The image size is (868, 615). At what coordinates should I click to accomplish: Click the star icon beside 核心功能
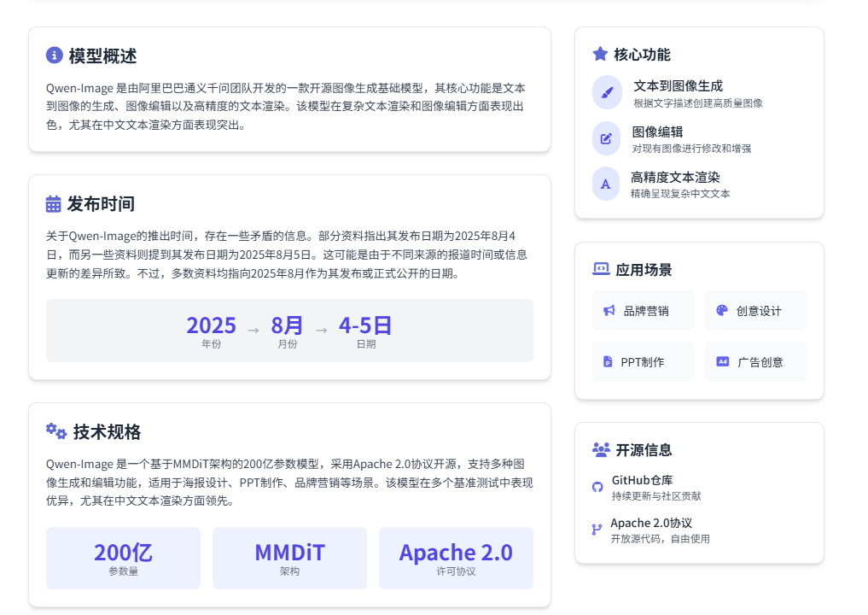[600, 54]
